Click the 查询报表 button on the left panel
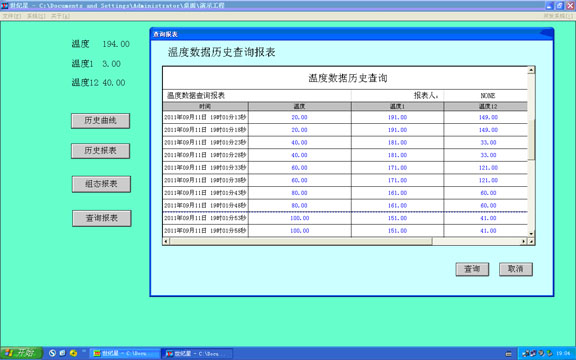This screenshot has width=576, height=360. pyautogui.click(x=102, y=218)
